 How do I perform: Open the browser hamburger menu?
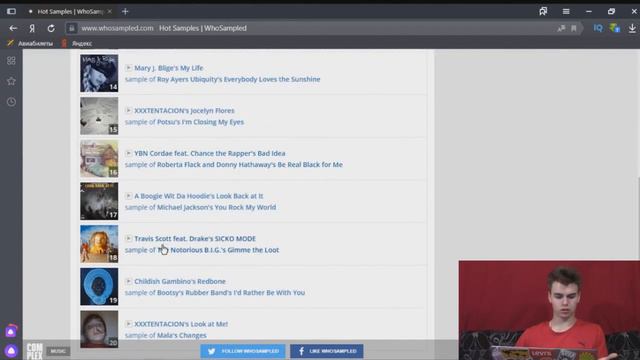[x=566, y=11]
